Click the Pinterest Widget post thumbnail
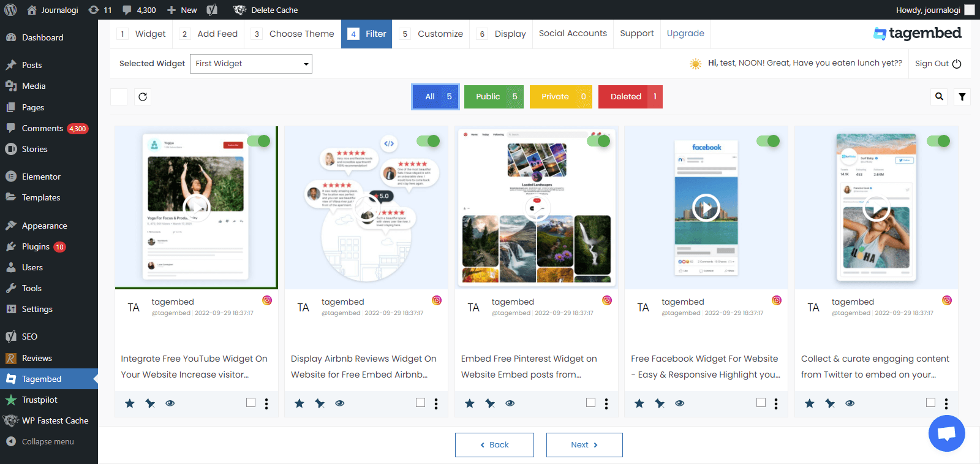This screenshot has width=980, height=464. (x=537, y=208)
